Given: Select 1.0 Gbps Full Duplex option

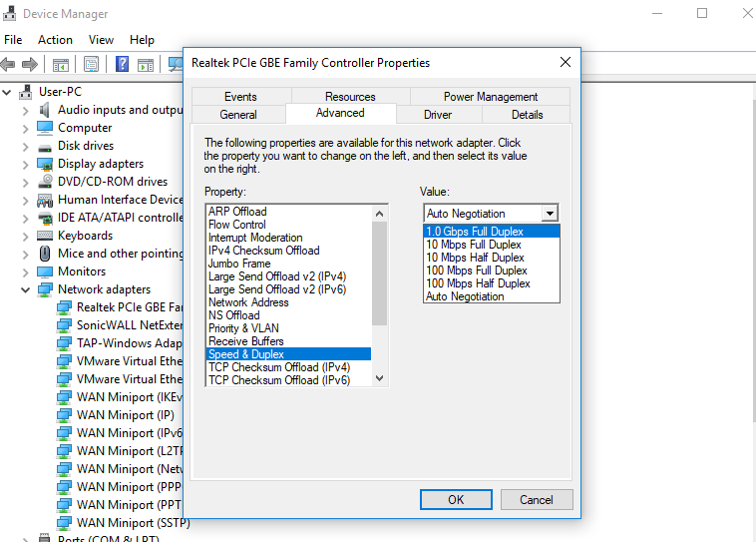Looking at the screenshot, I should point(492,232).
